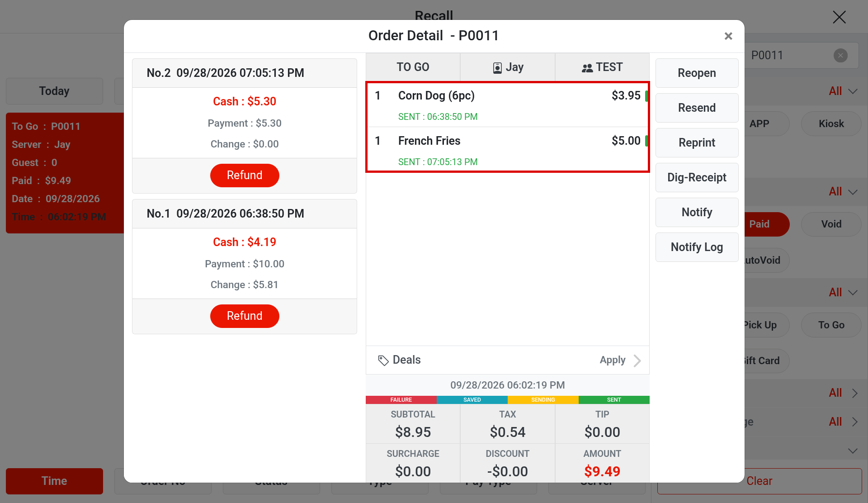Refund the No.2 cash payment of $5.30
This screenshot has height=503, width=868.
[x=245, y=176]
